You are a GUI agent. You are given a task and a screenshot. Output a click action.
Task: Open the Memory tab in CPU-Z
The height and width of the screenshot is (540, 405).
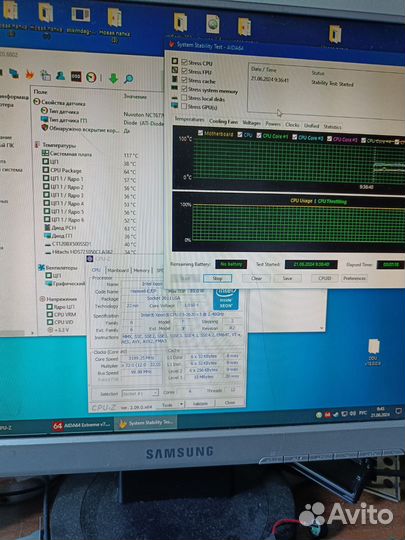142,270
